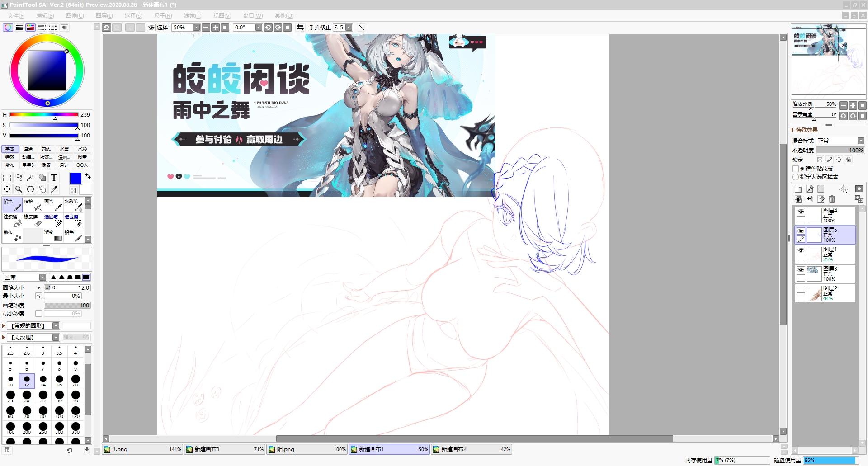Open the 滤镜(T) menu
Viewport: 868px width, 466px height.
pyautogui.click(x=193, y=15)
